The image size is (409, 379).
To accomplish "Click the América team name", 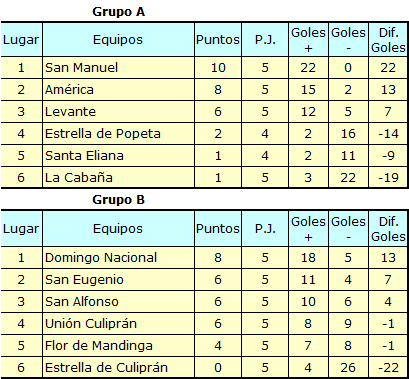I will click(69, 90).
